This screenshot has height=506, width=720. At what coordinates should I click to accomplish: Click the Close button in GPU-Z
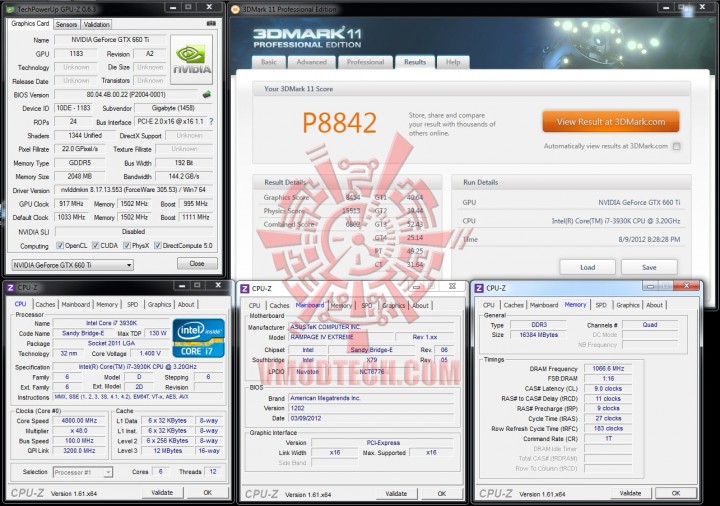197,264
